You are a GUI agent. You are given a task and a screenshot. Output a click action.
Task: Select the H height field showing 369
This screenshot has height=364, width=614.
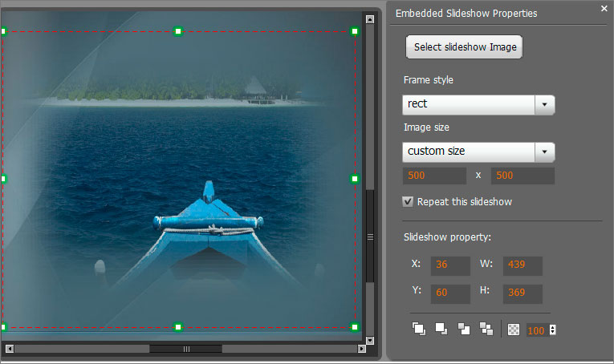point(523,293)
